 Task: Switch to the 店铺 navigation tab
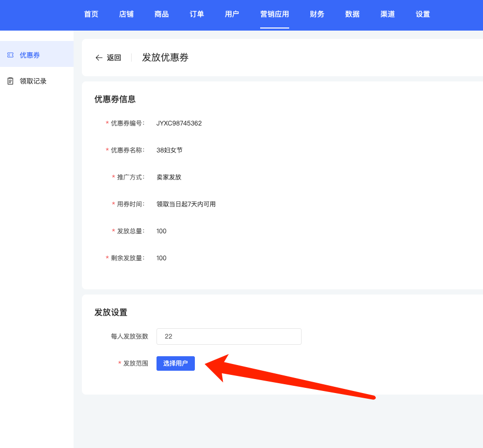(x=126, y=15)
